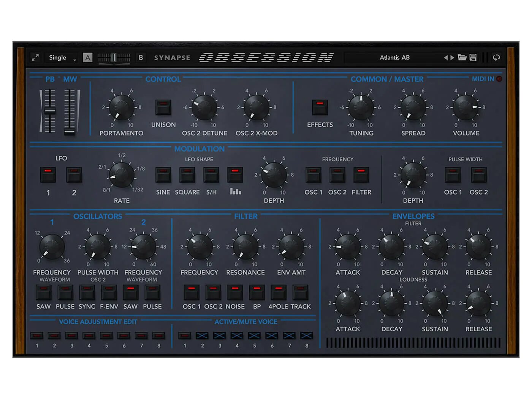Screen dimensions: 532x399
Task: Select LFO 1 button
Action: [48, 175]
